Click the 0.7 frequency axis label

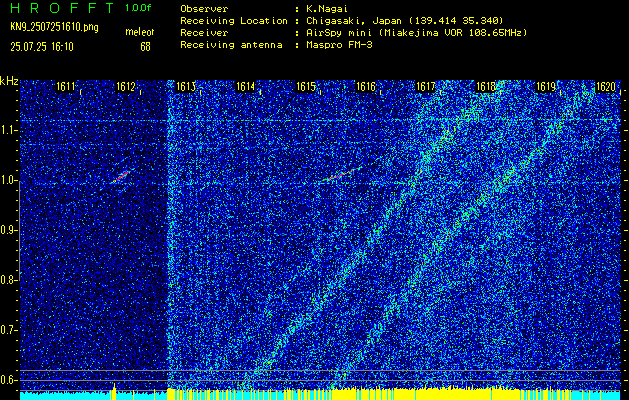pyautogui.click(x=7, y=330)
